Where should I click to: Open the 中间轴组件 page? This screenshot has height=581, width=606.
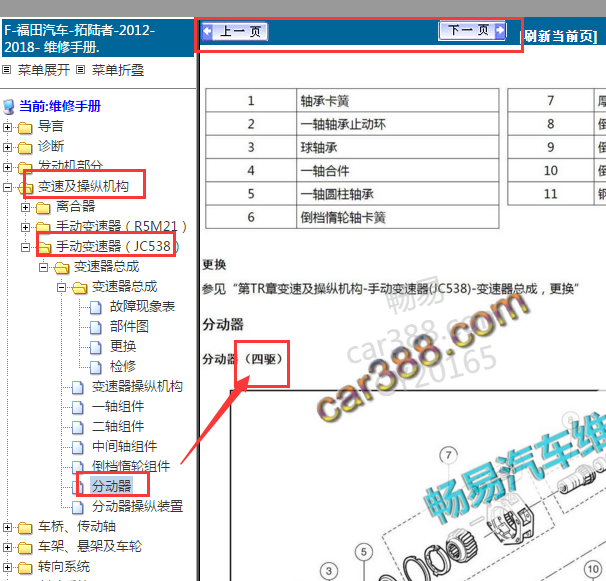124,446
